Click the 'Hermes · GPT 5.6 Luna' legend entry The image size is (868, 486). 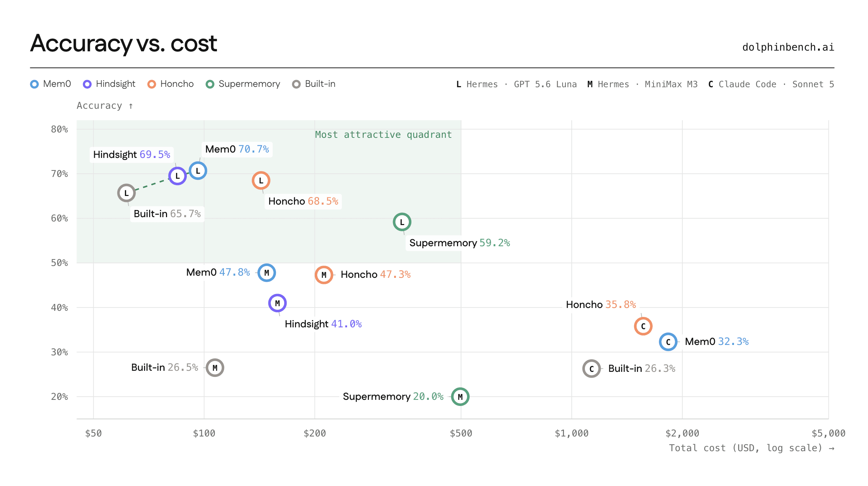tap(517, 84)
